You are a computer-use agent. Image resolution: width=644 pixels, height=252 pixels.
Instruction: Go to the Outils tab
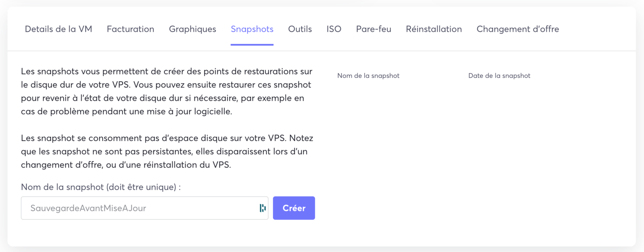point(300,29)
